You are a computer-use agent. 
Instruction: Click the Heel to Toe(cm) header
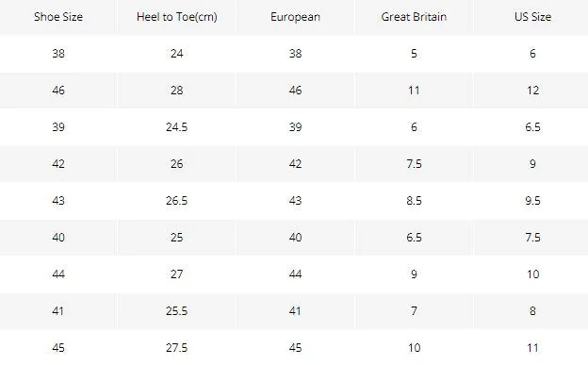point(176,17)
